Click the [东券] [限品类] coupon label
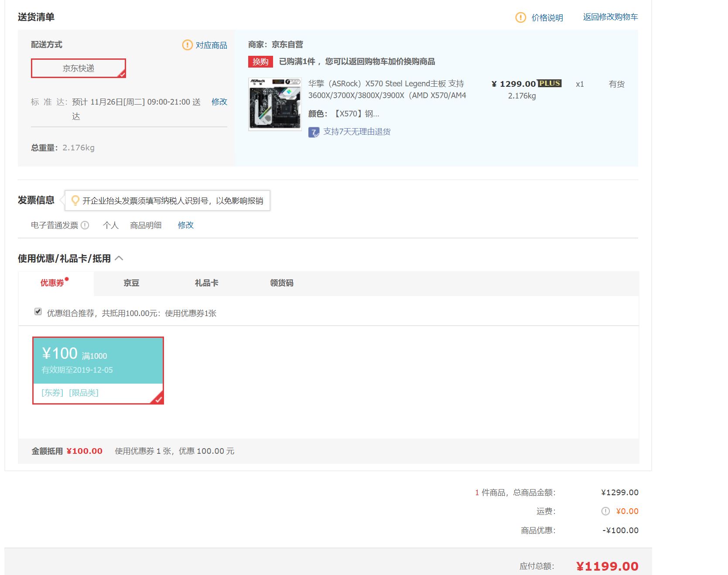This screenshot has height=575, width=728. (70, 393)
